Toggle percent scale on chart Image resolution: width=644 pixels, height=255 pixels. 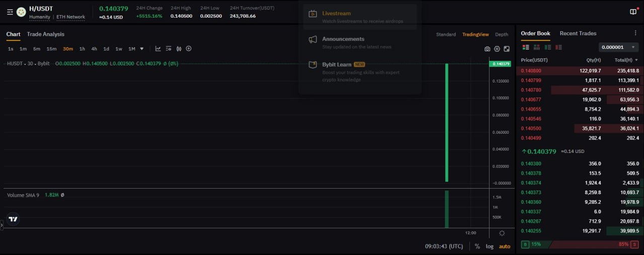coord(477,246)
